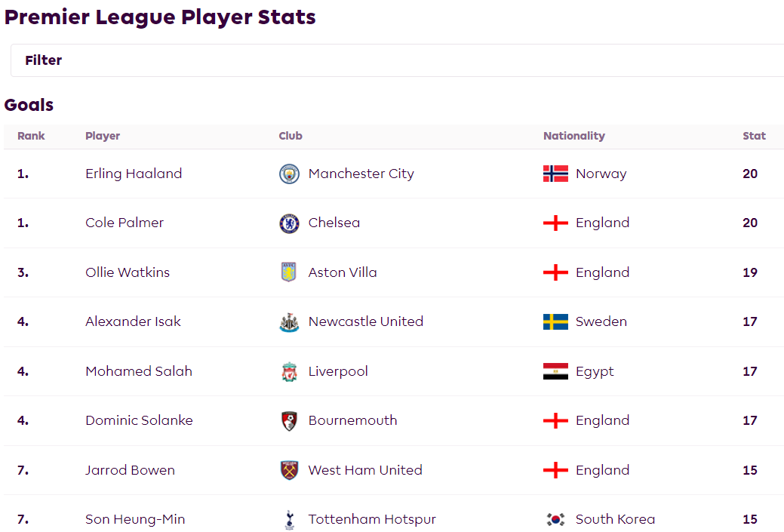
Task: Select the Son Heung-Min name
Action: pos(135,519)
